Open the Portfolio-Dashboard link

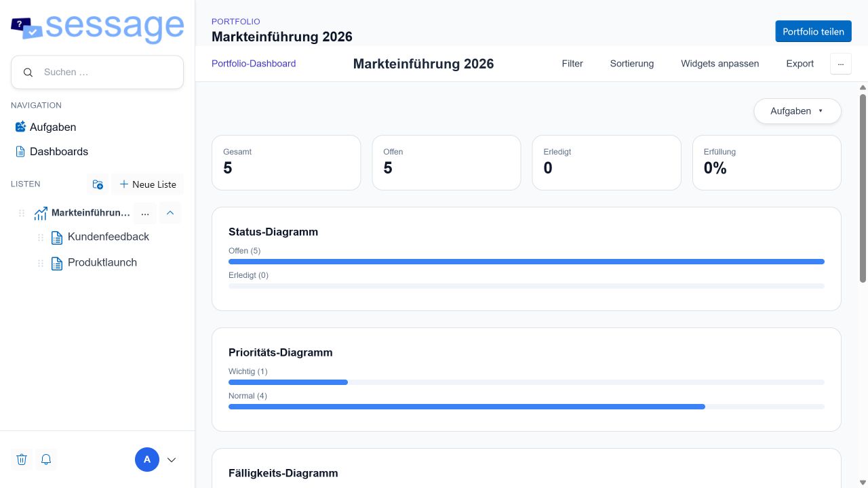click(254, 64)
